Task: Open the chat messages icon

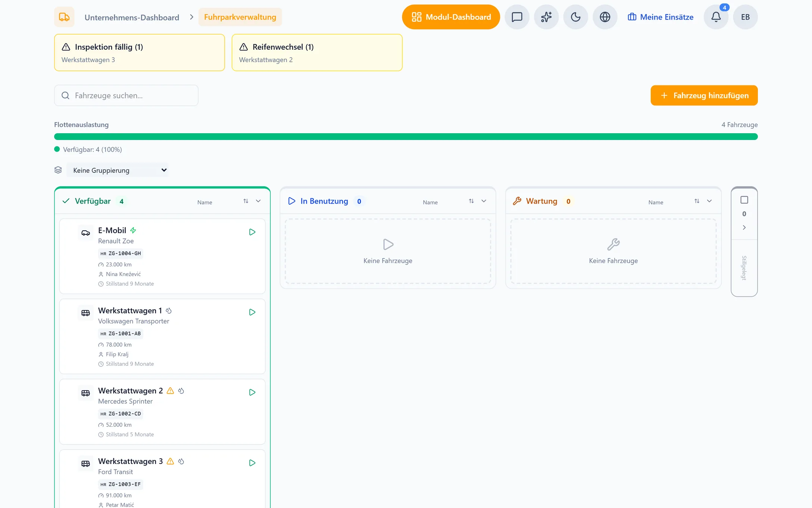Action: tap(517, 17)
